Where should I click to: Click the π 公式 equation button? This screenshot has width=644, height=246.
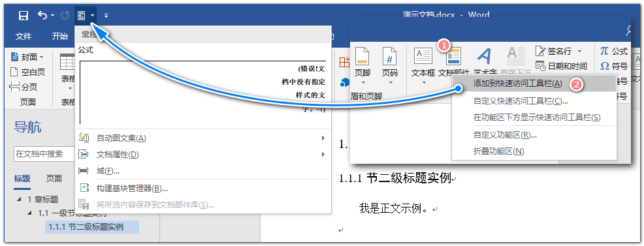pos(614,52)
